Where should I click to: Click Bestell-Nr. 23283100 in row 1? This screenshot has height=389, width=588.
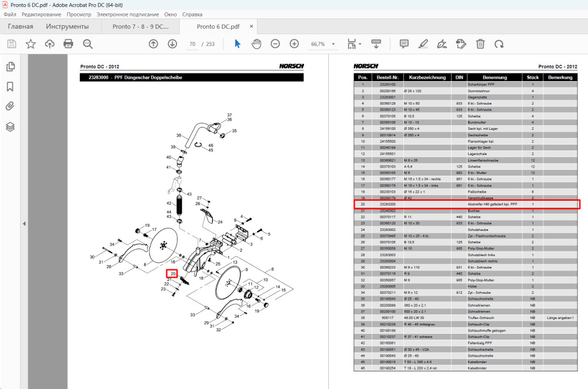tap(387, 84)
